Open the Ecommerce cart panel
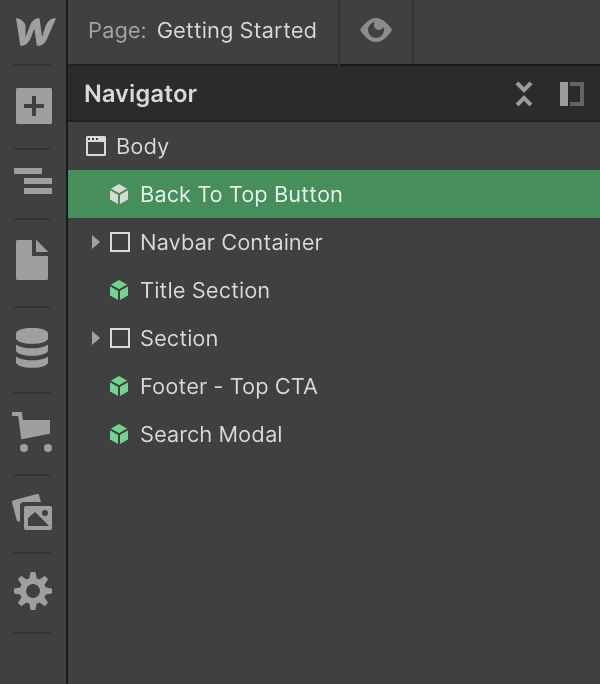600x684 pixels. (33, 430)
